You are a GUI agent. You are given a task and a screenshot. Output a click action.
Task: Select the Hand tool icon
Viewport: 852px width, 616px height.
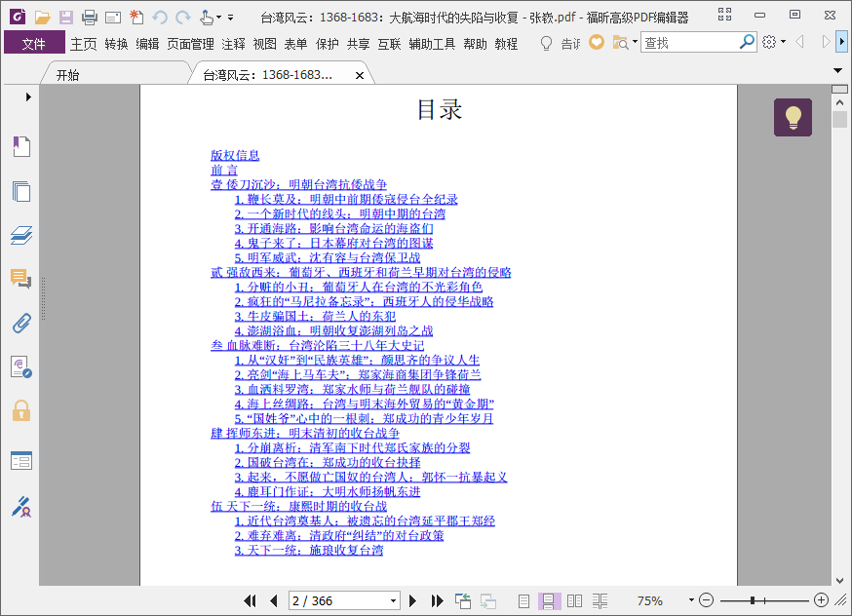[x=207, y=18]
